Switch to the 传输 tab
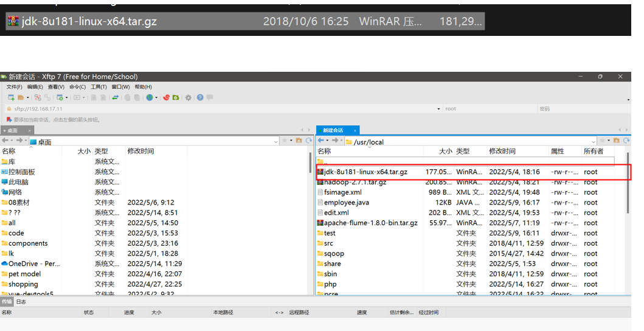This screenshot has height=331, width=644. click(7, 302)
